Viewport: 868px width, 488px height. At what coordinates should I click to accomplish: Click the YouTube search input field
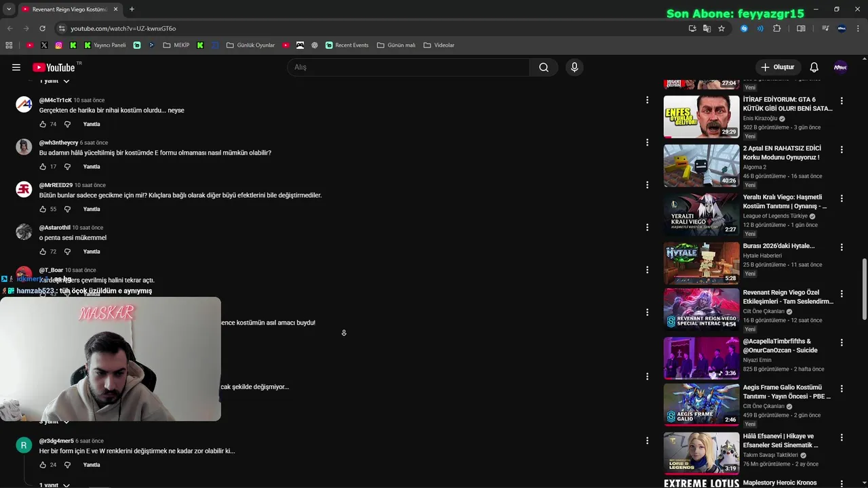click(409, 67)
